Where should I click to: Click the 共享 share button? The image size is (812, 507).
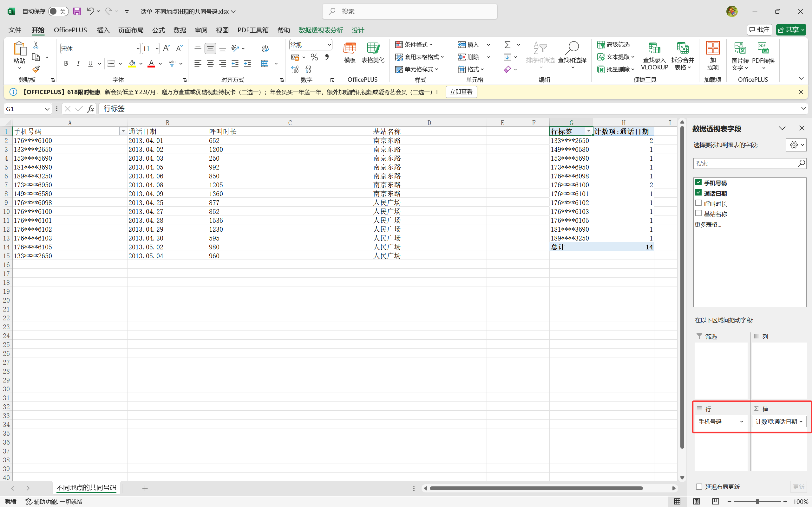(789, 30)
